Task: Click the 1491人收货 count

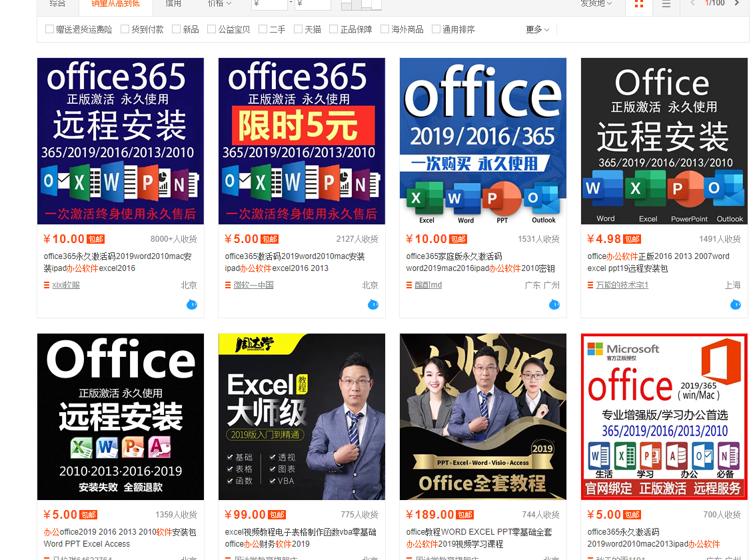Action: tap(720, 239)
